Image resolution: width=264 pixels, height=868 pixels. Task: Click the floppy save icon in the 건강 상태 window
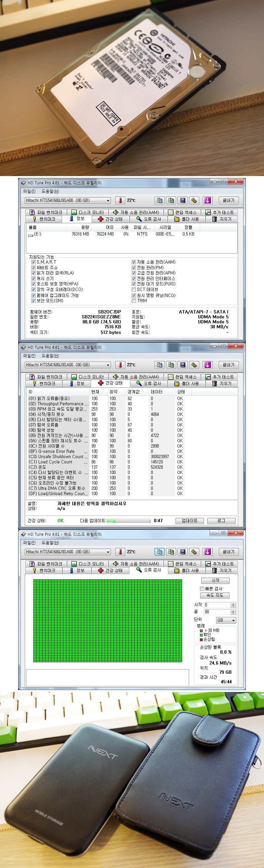click(x=183, y=365)
